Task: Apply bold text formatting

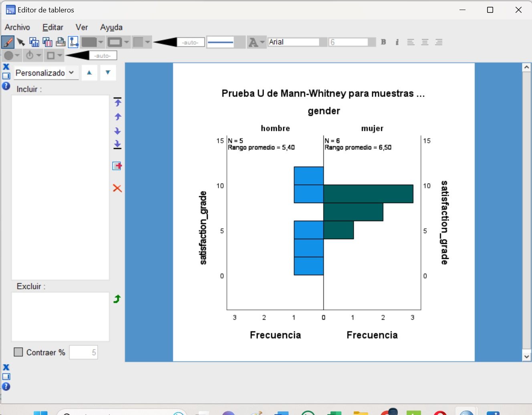Action: (x=383, y=42)
